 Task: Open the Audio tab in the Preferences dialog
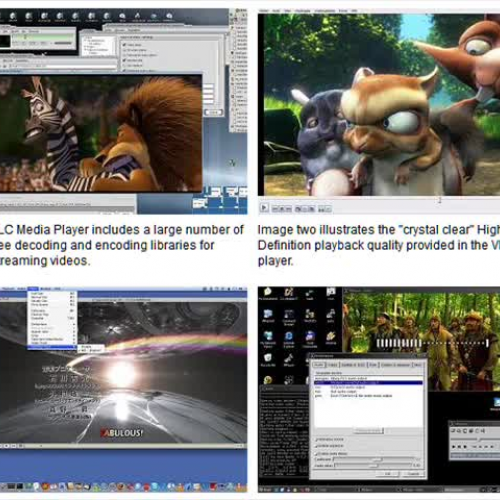(x=319, y=365)
